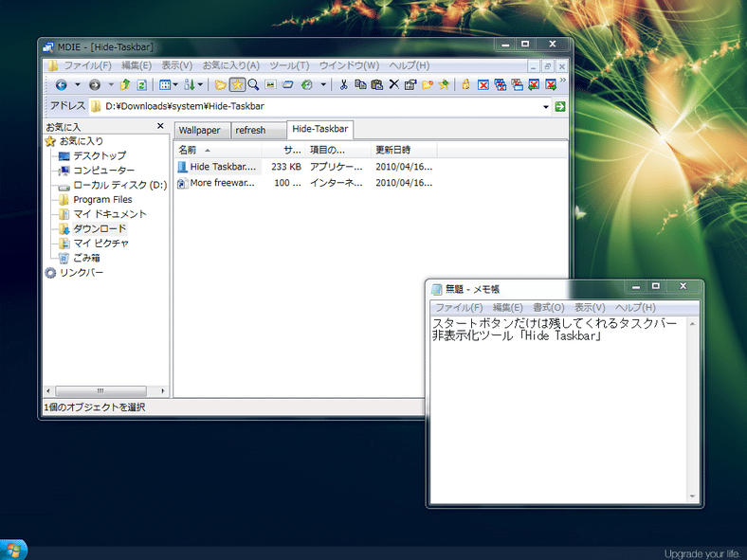Open sort order dropdown arrow
747x560 pixels.
200,84
